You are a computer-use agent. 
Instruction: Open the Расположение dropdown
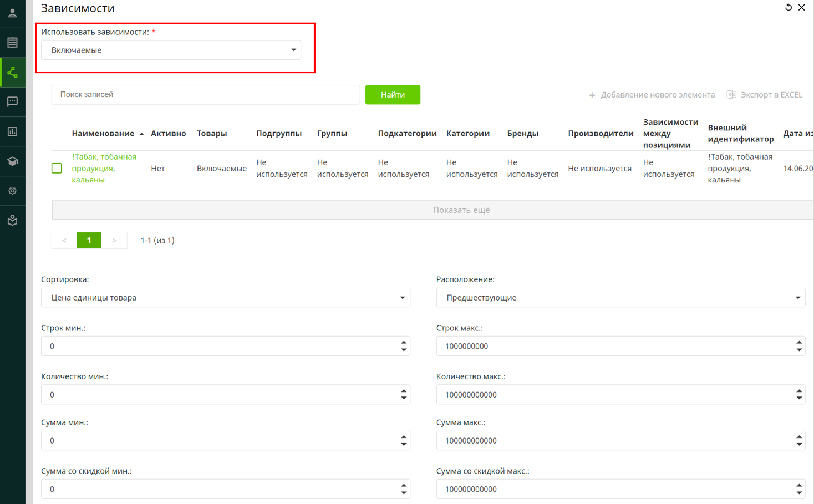pyautogui.click(x=620, y=298)
